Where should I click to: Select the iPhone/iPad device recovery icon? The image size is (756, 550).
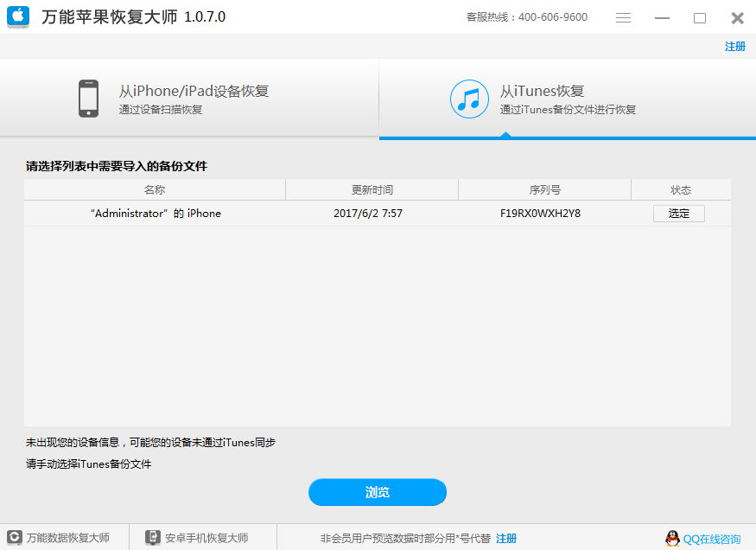pos(88,98)
